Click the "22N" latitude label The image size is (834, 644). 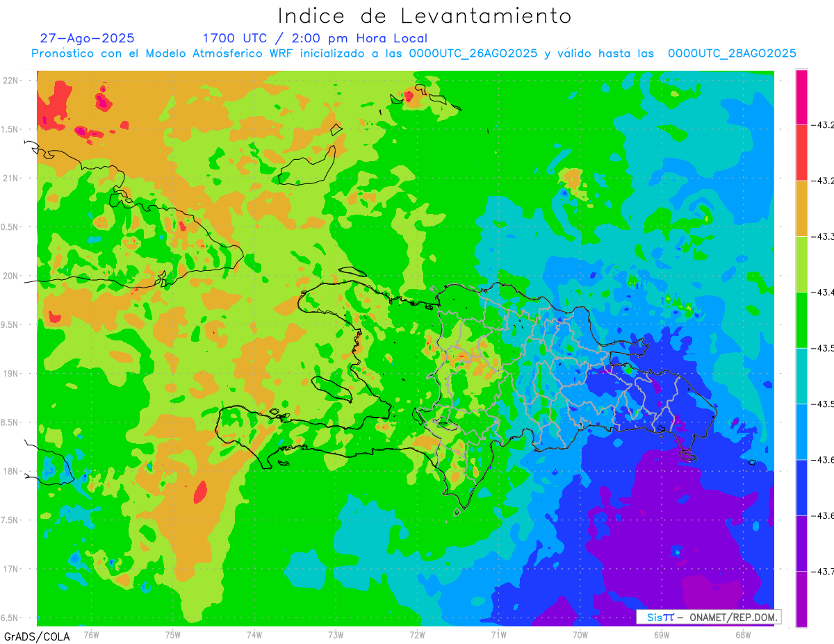(x=12, y=80)
